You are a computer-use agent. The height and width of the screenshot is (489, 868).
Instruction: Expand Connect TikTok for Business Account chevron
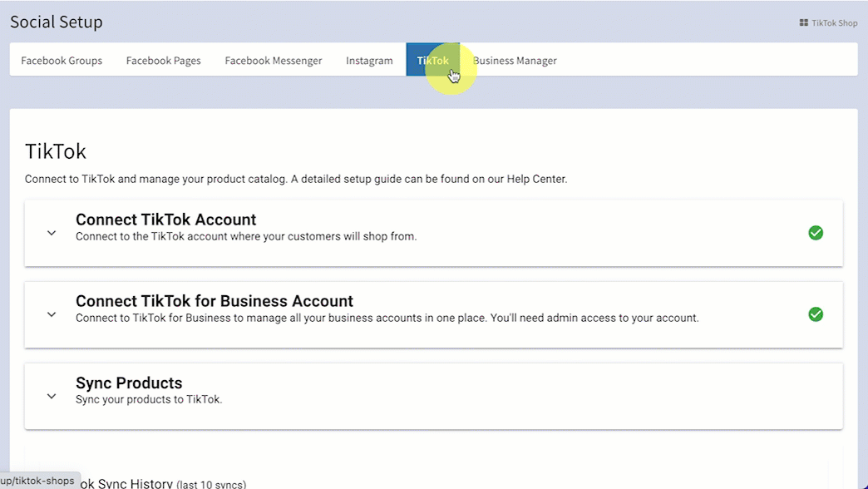(x=52, y=315)
